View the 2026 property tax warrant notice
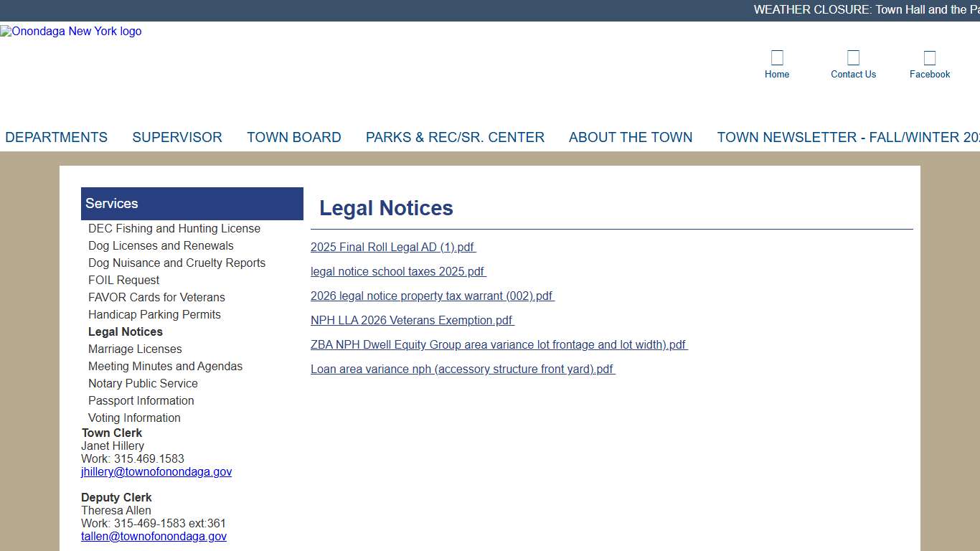The width and height of the screenshot is (980, 551). (431, 296)
